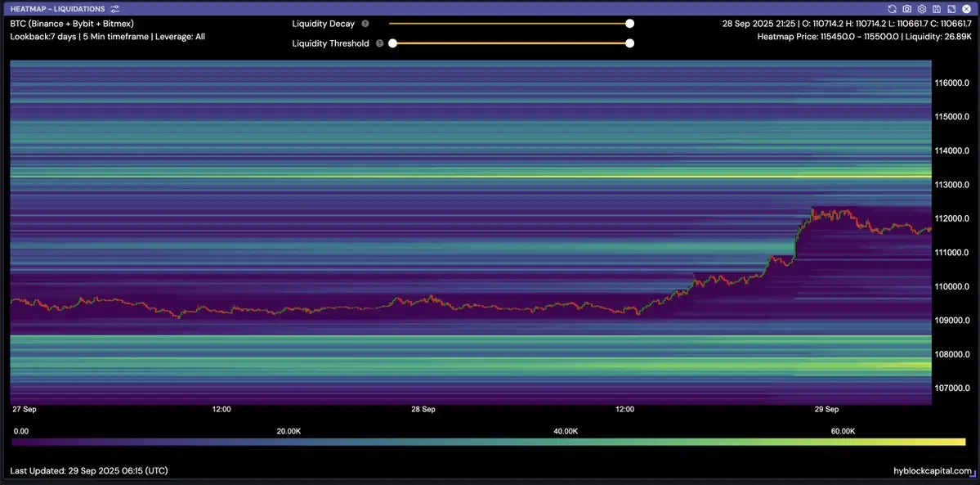Click the Heatmap Price and Liquidity readout
980x485 pixels.
(x=865, y=37)
